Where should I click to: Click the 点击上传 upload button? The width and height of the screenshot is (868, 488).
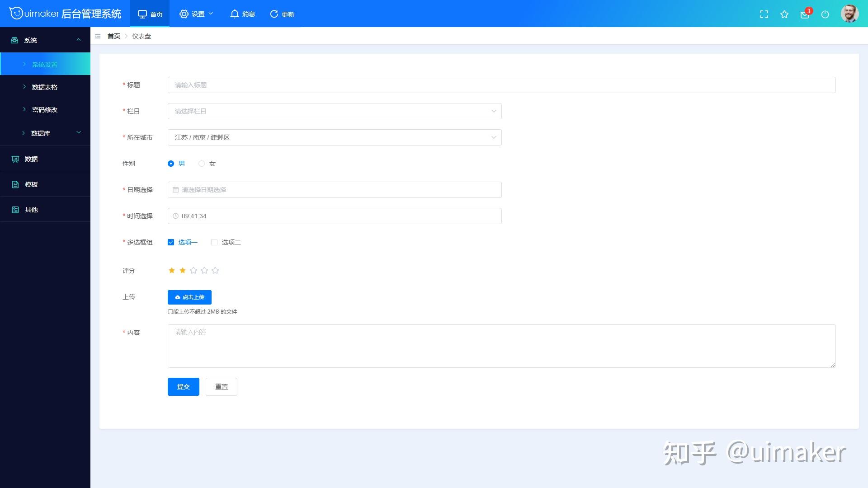pyautogui.click(x=189, y=297)
